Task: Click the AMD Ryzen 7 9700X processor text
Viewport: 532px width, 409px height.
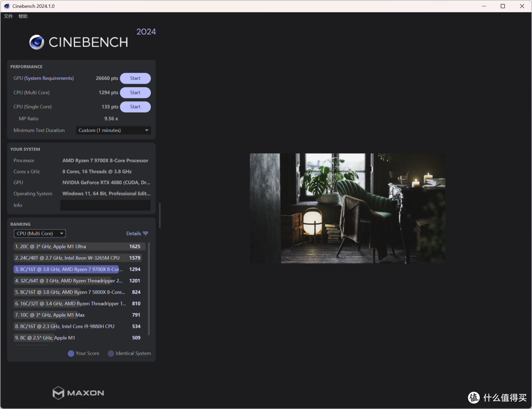Action: pyautogui.click(x=105, y=161)
